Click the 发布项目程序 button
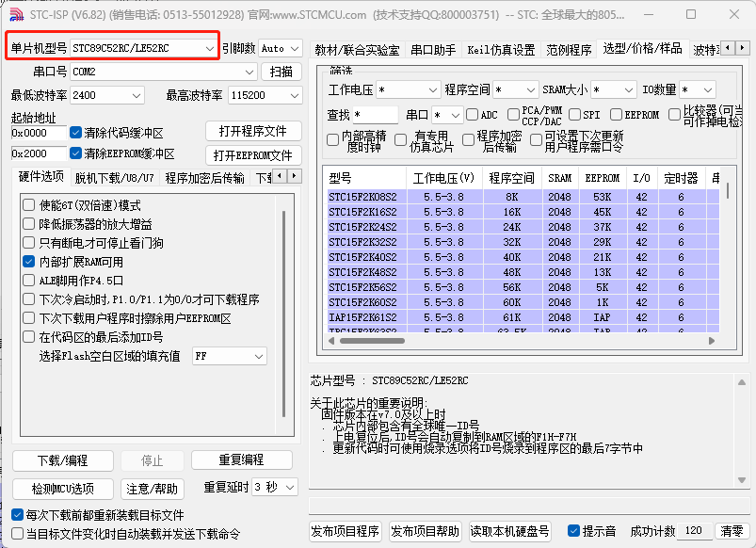Image resolution: width=756 pixels, height=548 pixels. click(x=346, y=531)
